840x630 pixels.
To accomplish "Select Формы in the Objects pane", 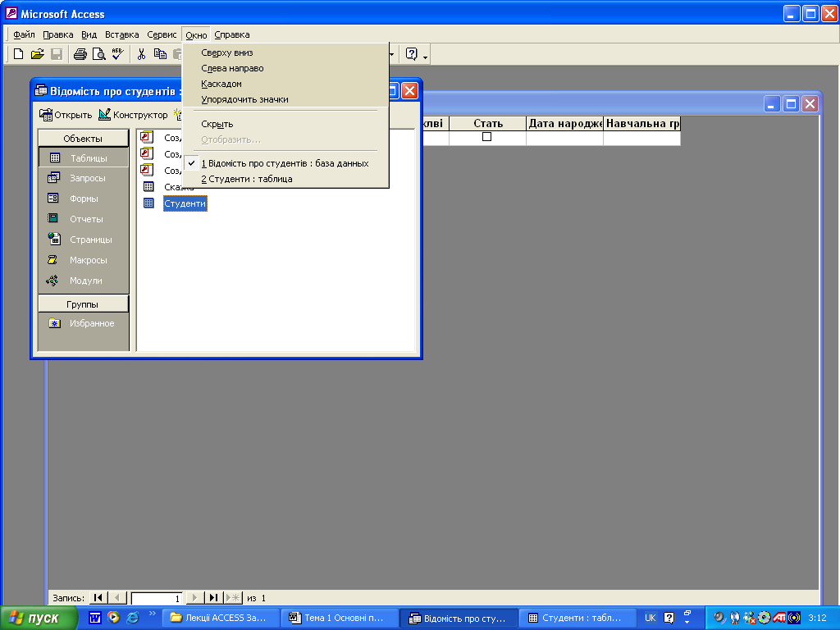I will tap(84, 199).
